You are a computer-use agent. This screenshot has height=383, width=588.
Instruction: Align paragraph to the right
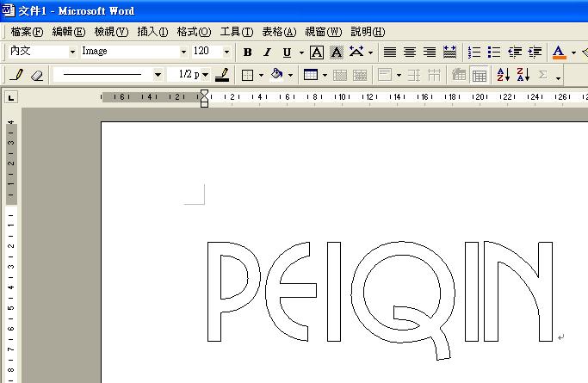(x=430, y=52)
